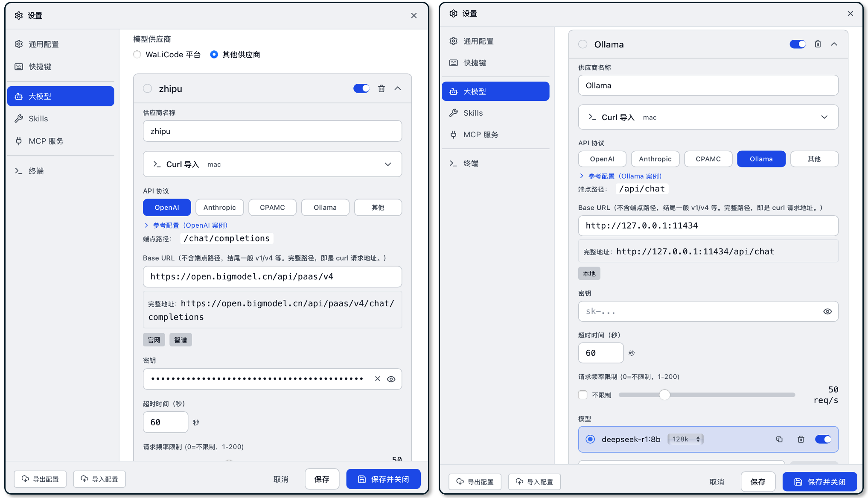Click the wrench icon beside Skills in left window
This screenshot has width=868, height=498.
pyautogui.click(x=19, y=119)
